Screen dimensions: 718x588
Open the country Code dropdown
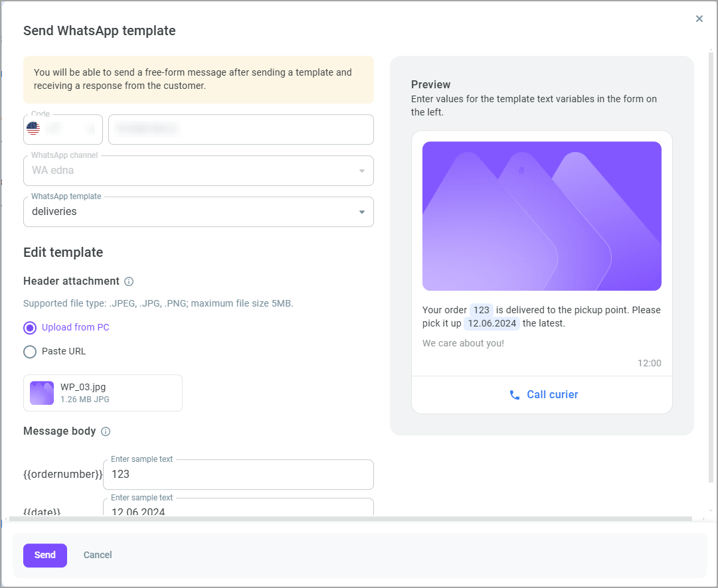[x=63, y=129]
